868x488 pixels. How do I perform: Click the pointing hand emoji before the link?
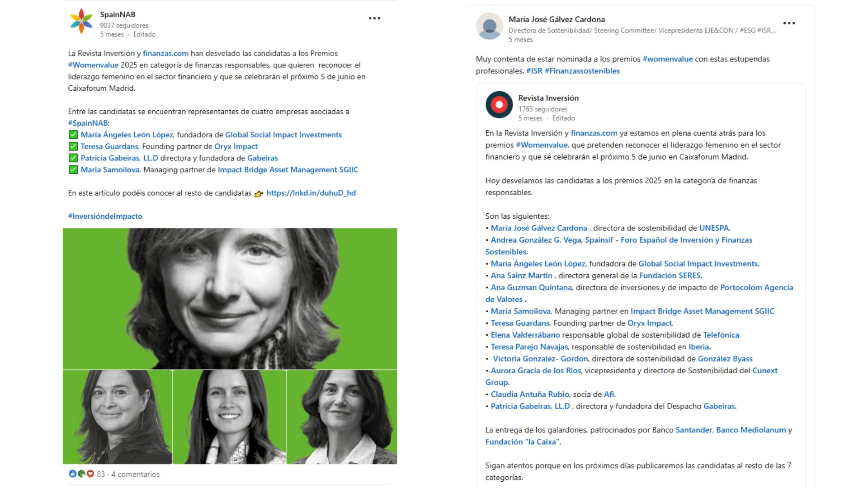pyautogui.click(x=259, y=194)
